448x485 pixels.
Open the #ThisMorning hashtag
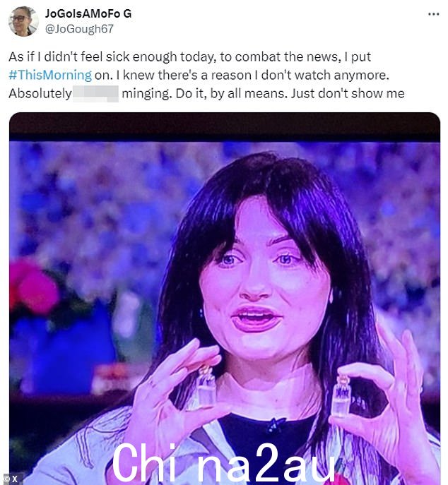click(x=50, y=75)
